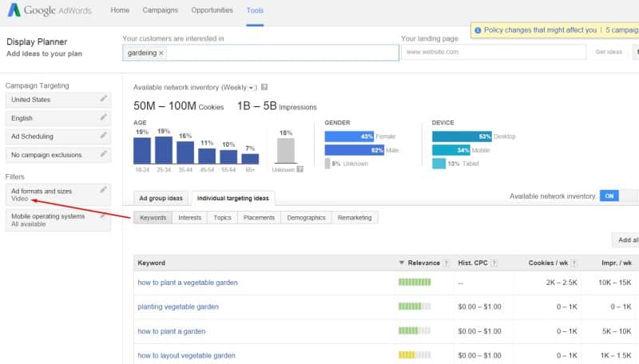
Task: Click the 25-34 age bar
Action: pos(164,150)
